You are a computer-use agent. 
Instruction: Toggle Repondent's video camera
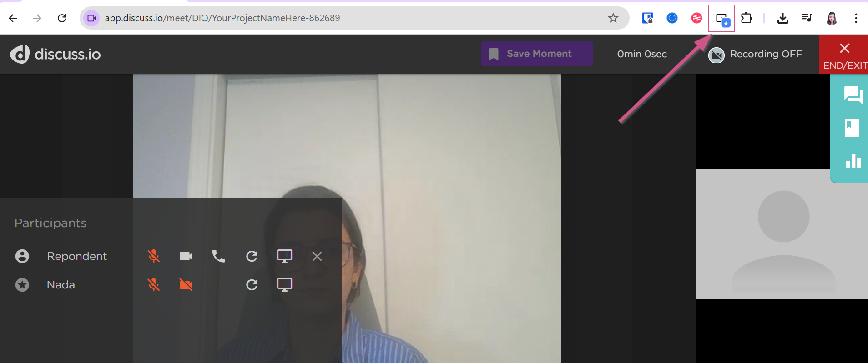[x=186, y=256]
